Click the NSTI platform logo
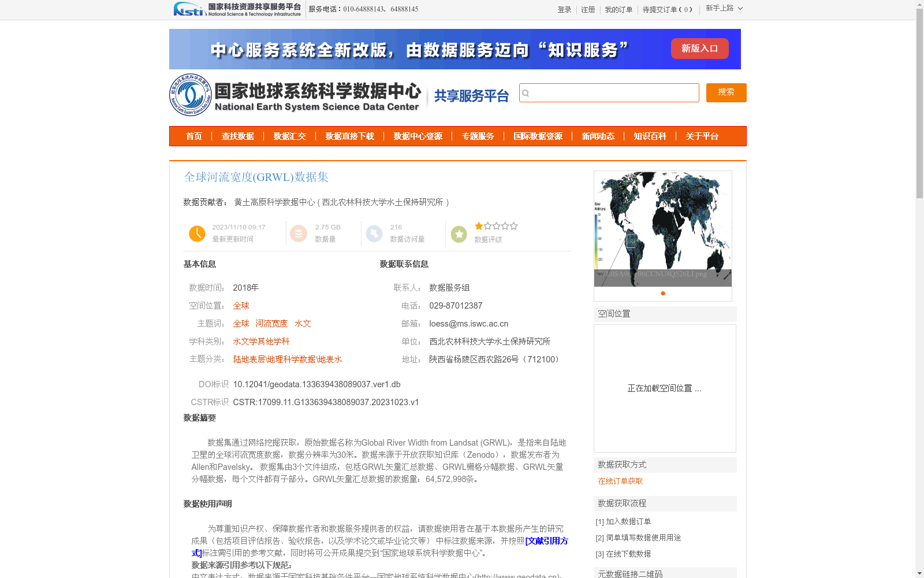 click(237, 9)
